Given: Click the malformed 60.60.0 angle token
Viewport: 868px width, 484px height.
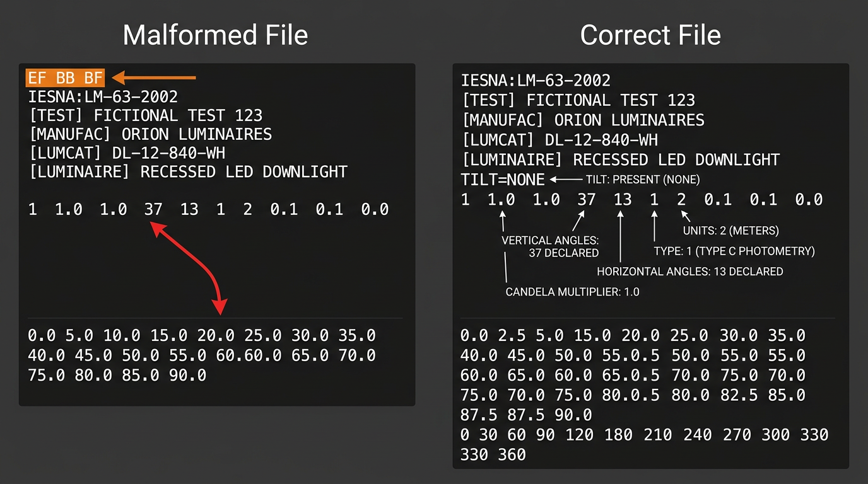Looking at the screenshot, I should (x=249, y=355).
